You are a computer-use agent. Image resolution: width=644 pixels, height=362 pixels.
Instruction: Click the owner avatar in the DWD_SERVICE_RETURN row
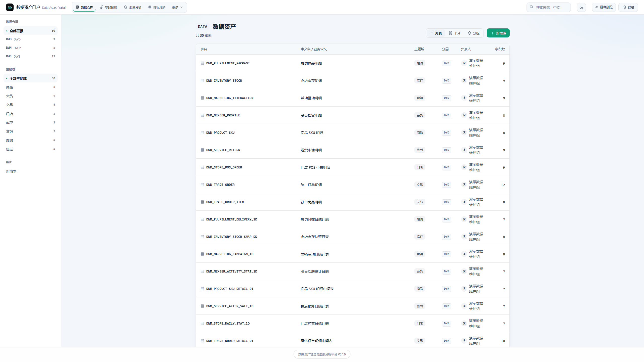click(464, 150)
